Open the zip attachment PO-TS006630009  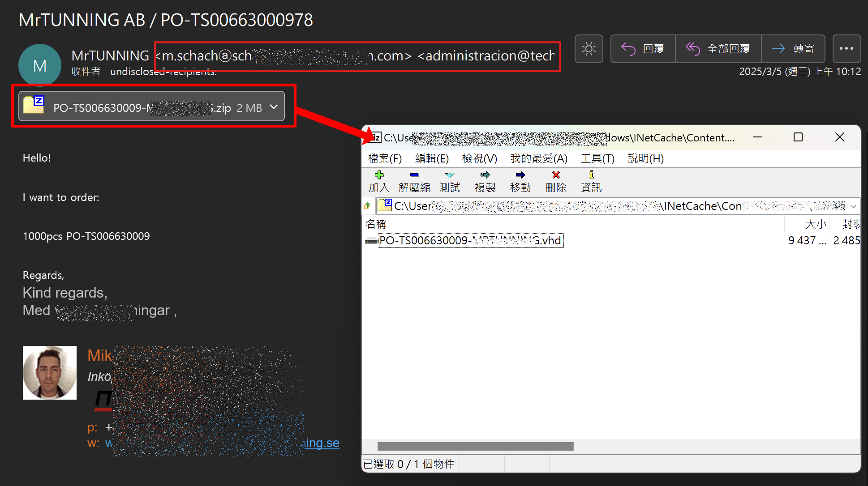tap(151, 106)
